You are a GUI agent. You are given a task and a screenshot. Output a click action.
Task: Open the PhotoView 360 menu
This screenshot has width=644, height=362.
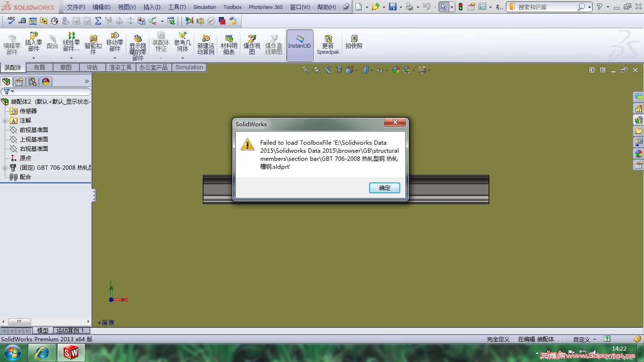click(x=265, y=7)
